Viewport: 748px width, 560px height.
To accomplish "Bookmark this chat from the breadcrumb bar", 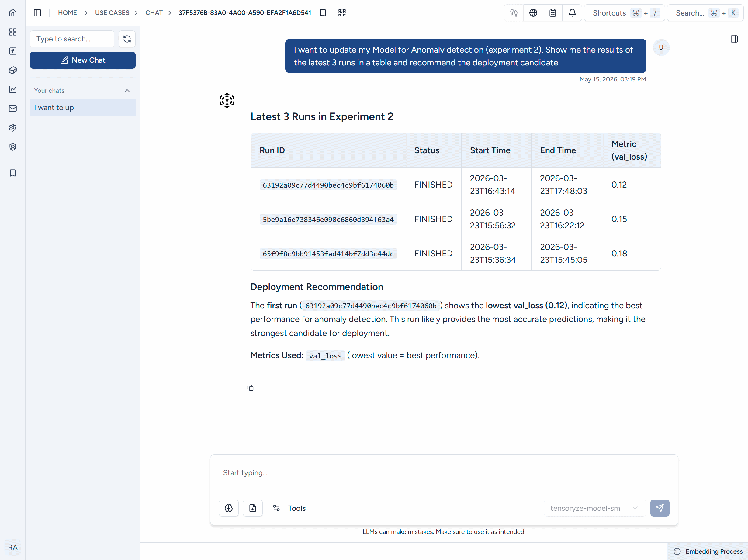I will pos(323,13).
